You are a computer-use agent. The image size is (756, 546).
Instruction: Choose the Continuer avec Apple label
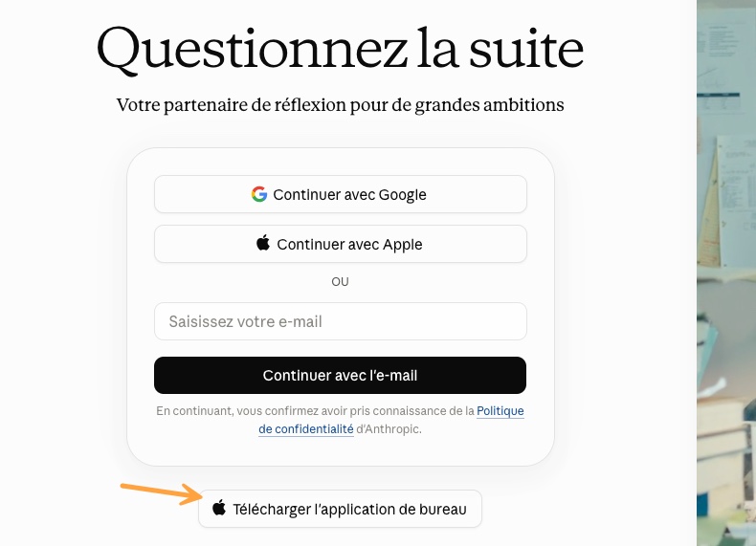349,245
